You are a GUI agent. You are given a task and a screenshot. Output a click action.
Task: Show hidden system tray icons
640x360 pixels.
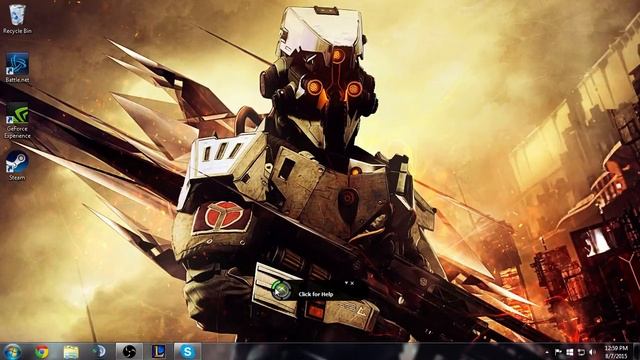click(x=547, y=351)
